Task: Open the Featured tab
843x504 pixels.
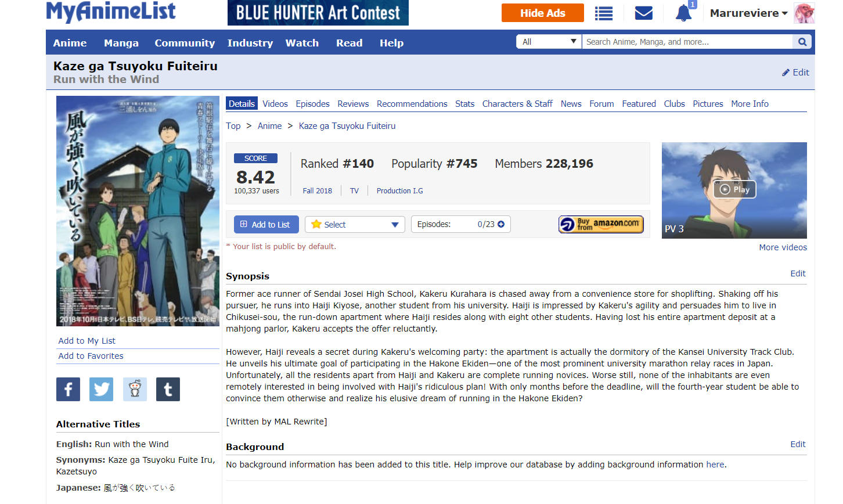Action: pos(639,104)
